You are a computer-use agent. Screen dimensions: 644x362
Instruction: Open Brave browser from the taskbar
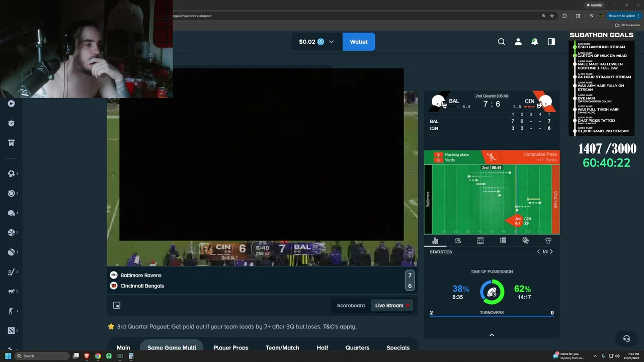tap(87, 356)
